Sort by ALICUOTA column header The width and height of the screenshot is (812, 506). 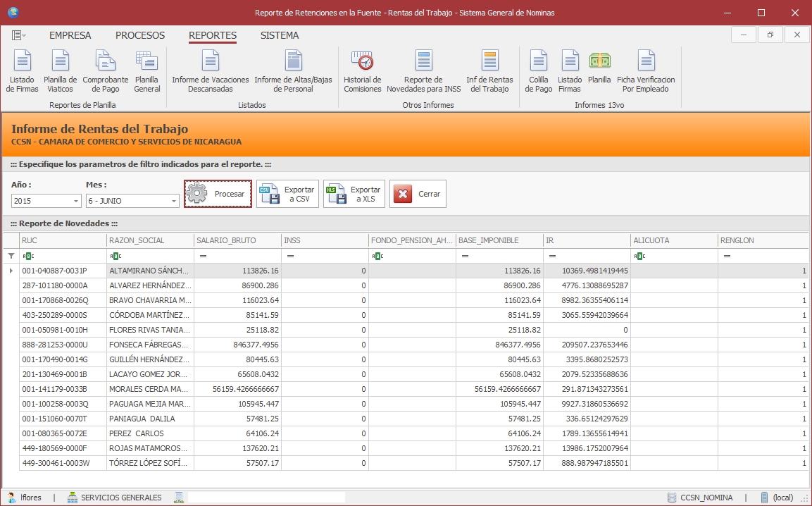click(674, 240)
